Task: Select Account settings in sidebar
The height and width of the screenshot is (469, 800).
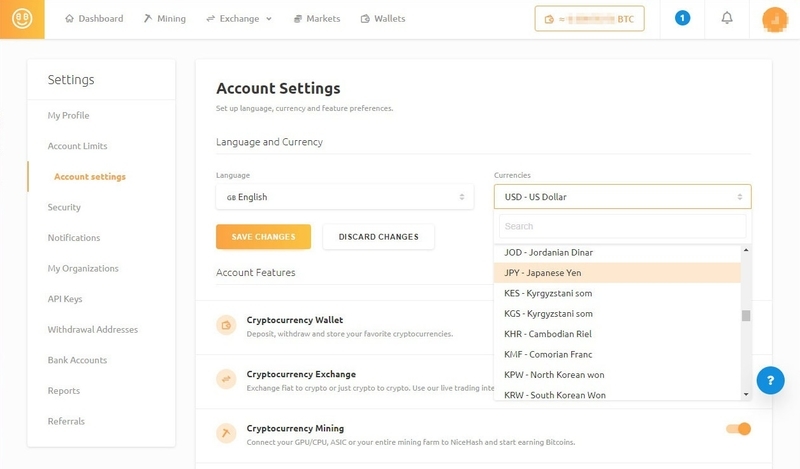Action: [x=90, y=177]
